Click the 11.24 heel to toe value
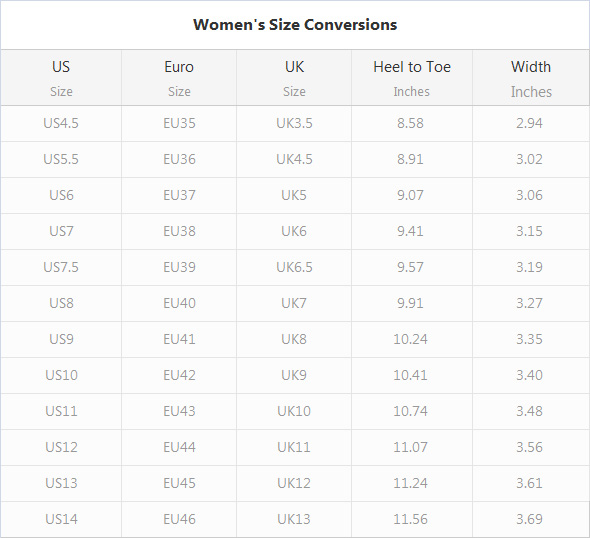 pos(411,483)
